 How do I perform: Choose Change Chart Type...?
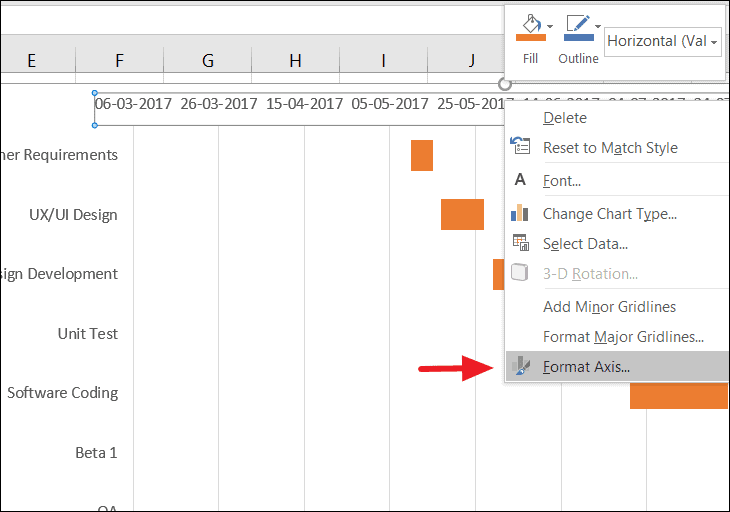pyautogui.click(x=610, y=214)
